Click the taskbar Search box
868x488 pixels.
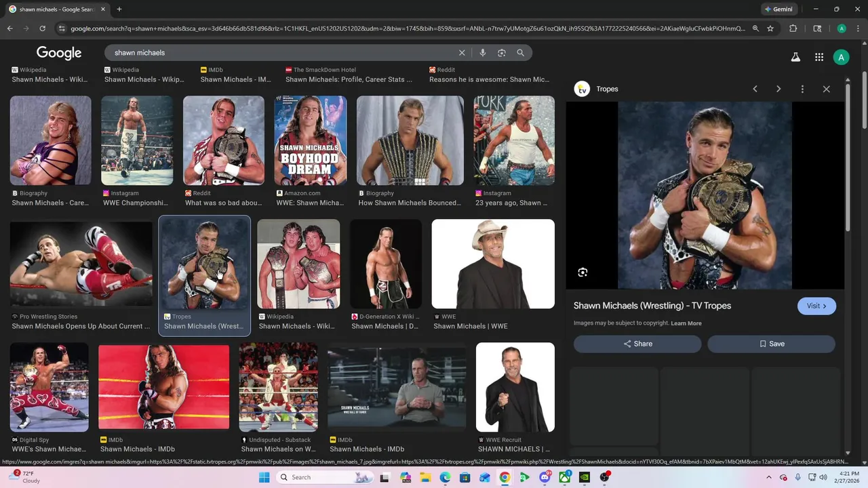tap(325, 477)
